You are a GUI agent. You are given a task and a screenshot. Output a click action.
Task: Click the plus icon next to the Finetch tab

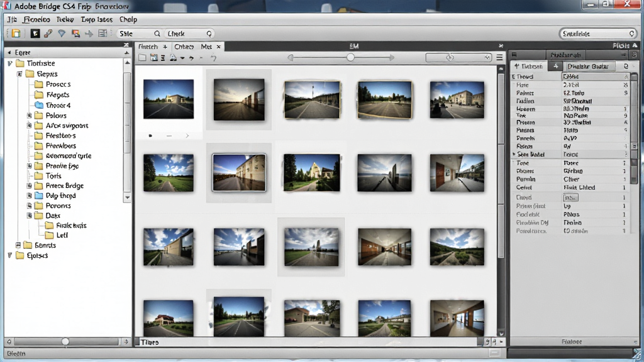coord(165,47)
